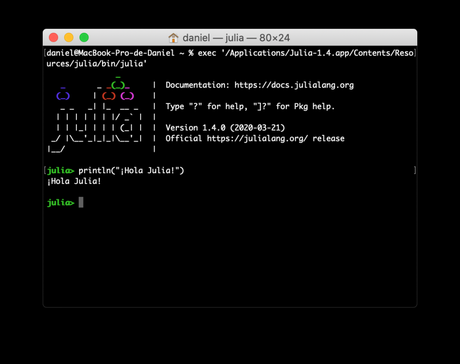Click the first green julia> prompt
The image size is (460, 364).
pos(60,170)
